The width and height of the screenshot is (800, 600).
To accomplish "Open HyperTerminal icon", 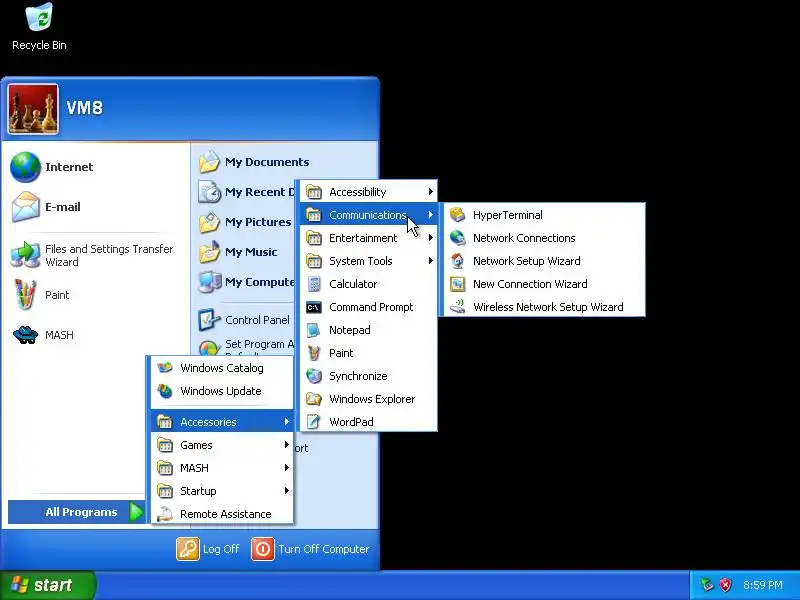I will 458,215.
